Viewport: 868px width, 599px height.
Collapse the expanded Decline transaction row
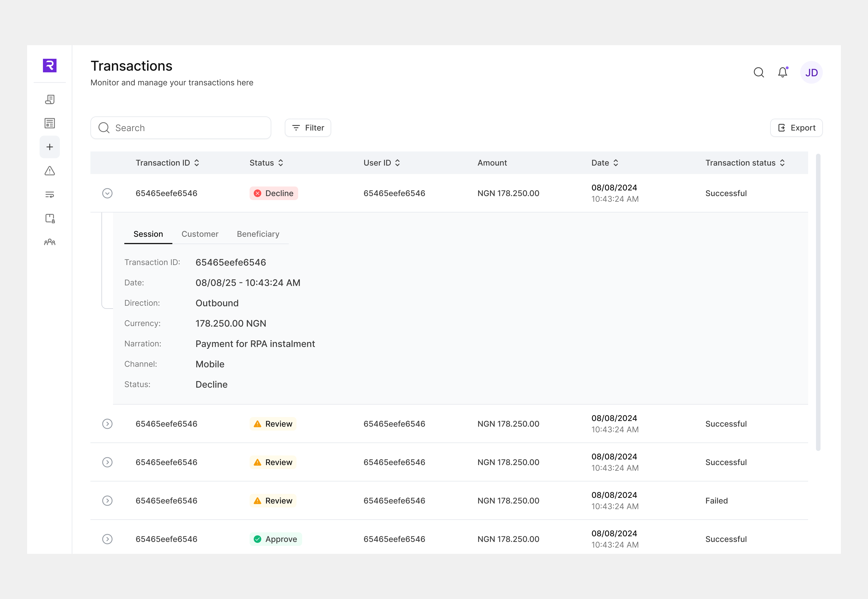pyautogui.click(x=107, y=193)
